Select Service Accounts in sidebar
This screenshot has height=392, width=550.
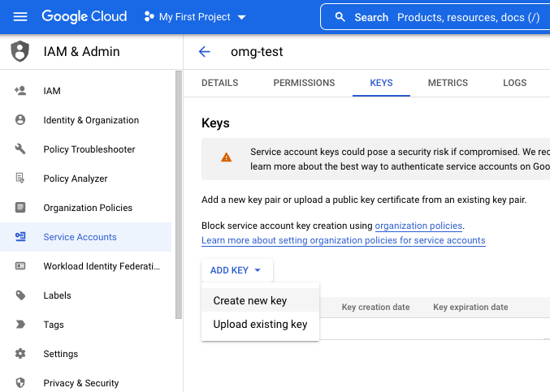pyautogui.click(x=85, y=236)
